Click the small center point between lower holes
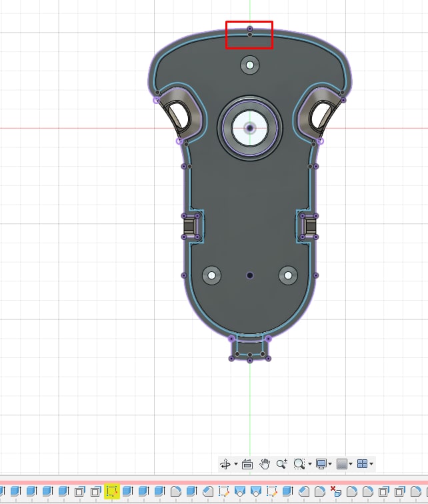428x504 pixels. [x=249, y=275]
